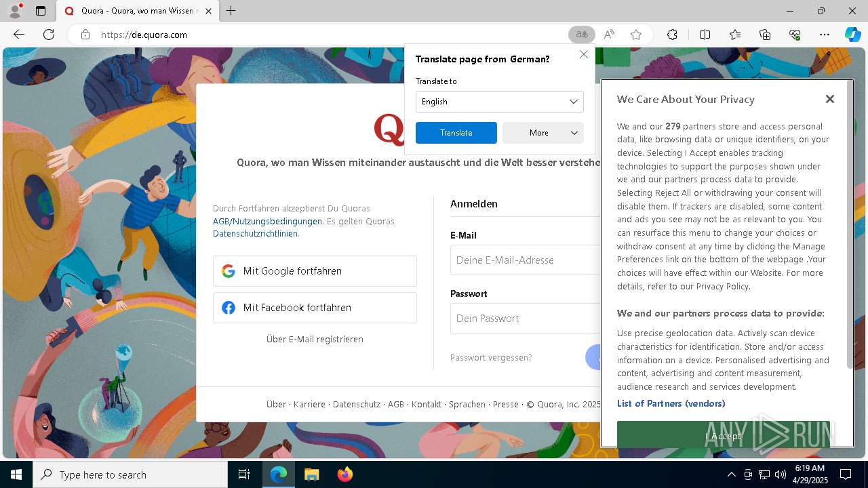Open footer Über link
Viewport: 868px width, 488px height.
click(x=276, y=404)
